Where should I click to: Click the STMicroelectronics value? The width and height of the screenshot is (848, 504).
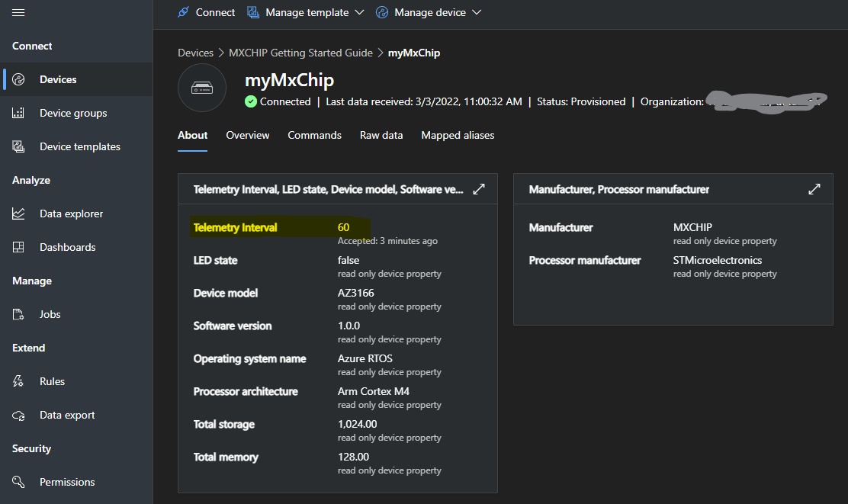717,260
